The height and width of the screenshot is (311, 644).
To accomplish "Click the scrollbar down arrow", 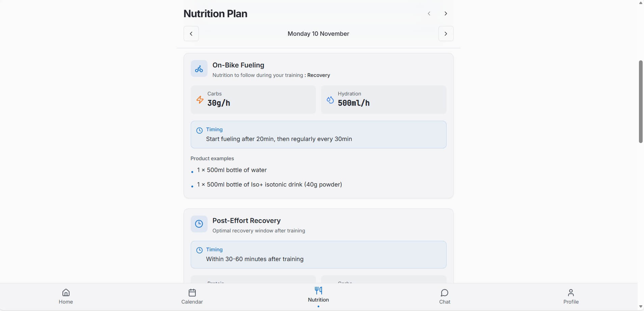I will click(x=641, y=307).
